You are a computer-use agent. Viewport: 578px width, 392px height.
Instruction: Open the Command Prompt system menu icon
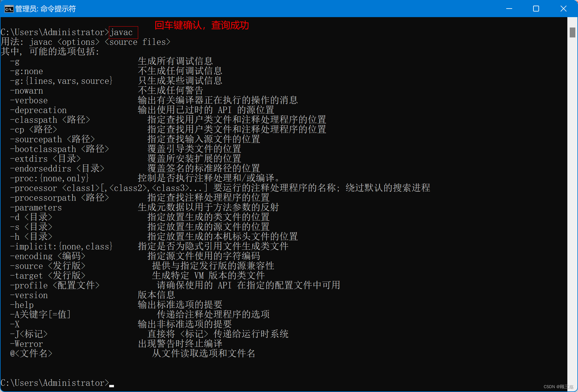[9, 9]
